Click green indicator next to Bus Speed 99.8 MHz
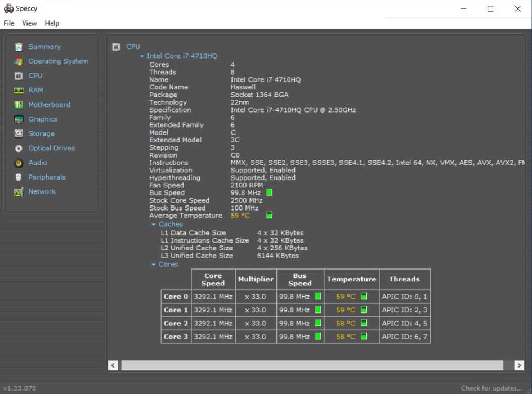 [x=270, y=192]
